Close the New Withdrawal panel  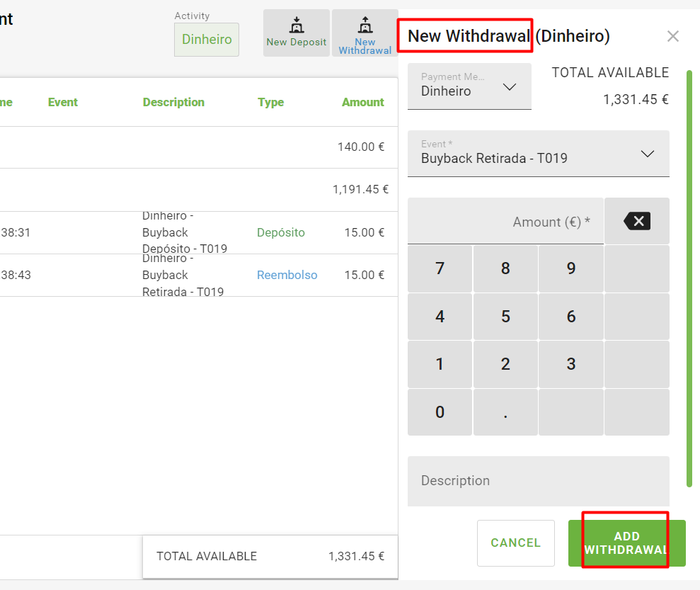(672, 36)
